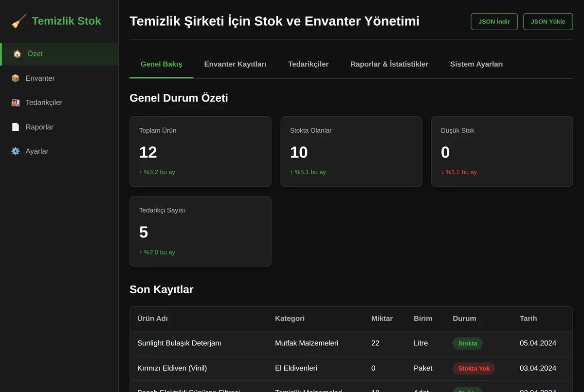Open Ayarlar in the sidebar
The image size is (584, 392).
(59, 151)
